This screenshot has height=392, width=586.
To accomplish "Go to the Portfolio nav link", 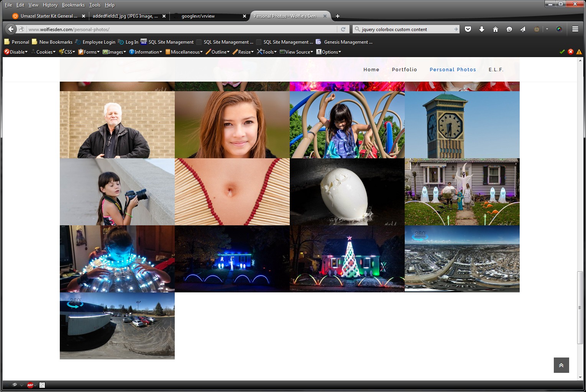I will 404,69.
